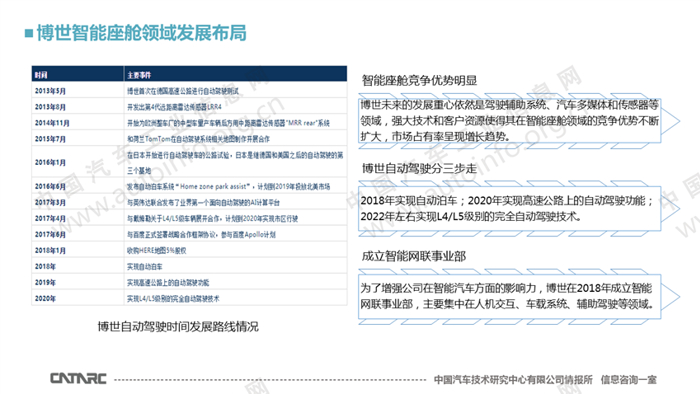Image resolution: width=700 pixels, height=394 pixels.
Task: Select the 2018年1月 HERE地图 row
Action: [189, 250]
